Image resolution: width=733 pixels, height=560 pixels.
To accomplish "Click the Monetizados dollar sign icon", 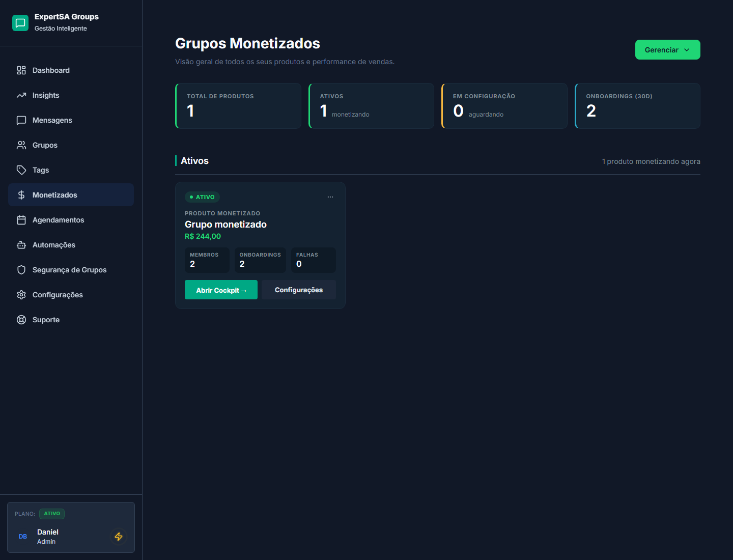I will (21, 195).
